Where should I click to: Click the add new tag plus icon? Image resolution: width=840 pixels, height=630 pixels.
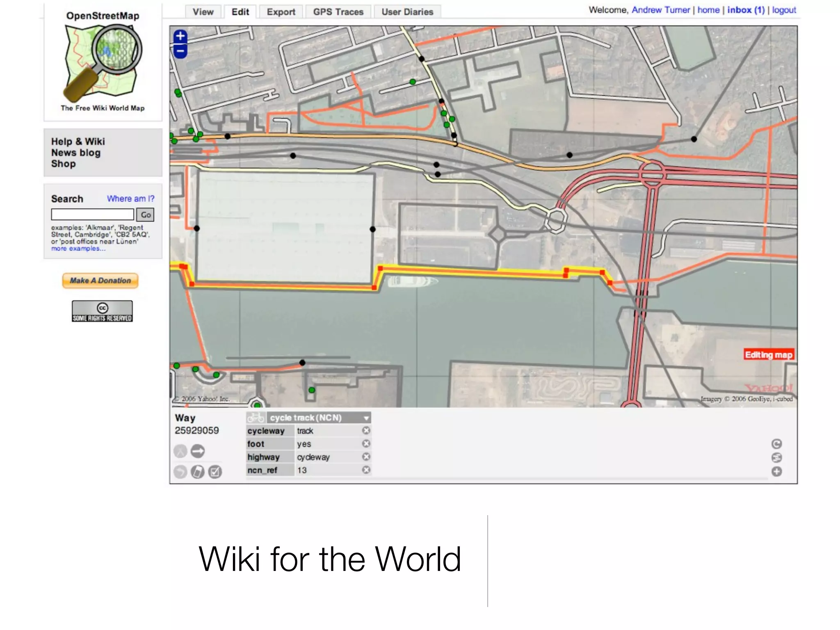point(776,472)
